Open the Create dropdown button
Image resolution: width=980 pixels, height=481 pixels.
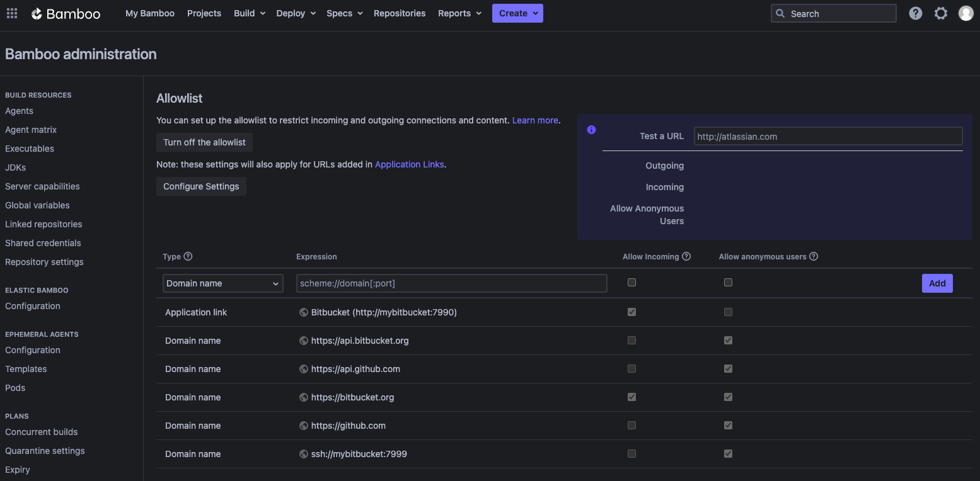[x=517, y=13]
